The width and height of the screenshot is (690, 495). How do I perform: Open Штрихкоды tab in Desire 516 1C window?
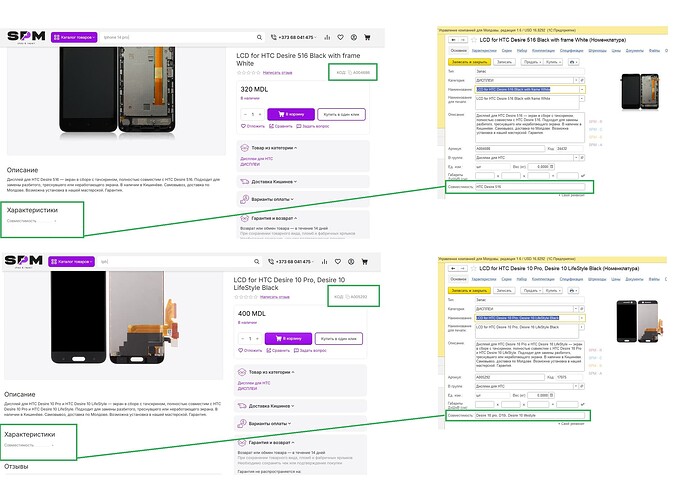point(598,51)
